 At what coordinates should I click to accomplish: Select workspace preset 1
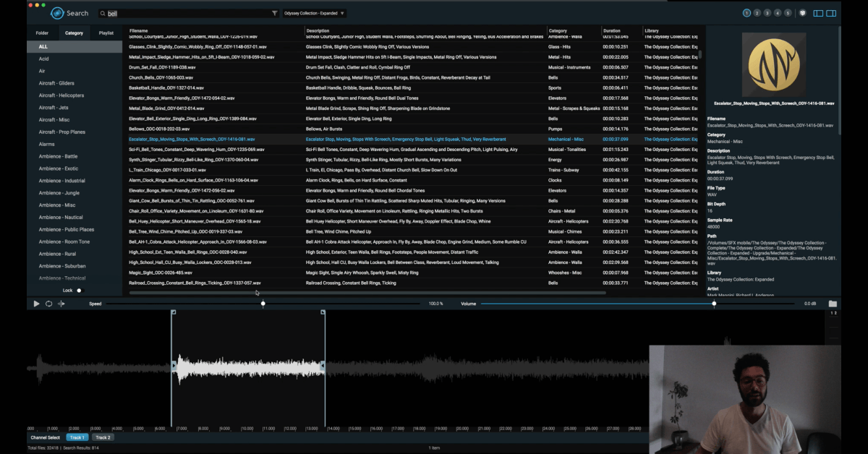coord(746,13)
